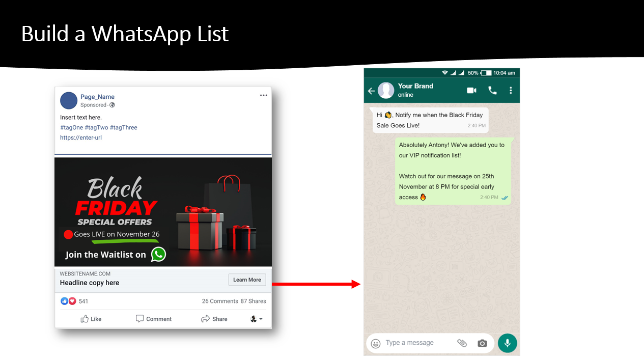Expand the profile dropdown next to Share
Screen dimensions: 644x359
tap(257, 319)
